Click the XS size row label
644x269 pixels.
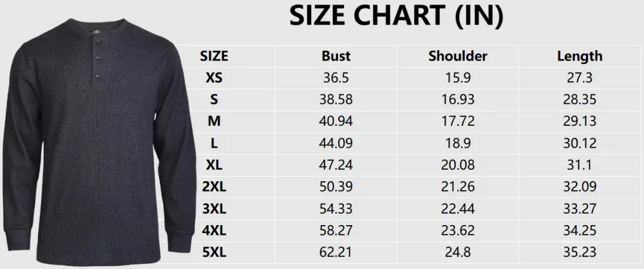point(214,78)
